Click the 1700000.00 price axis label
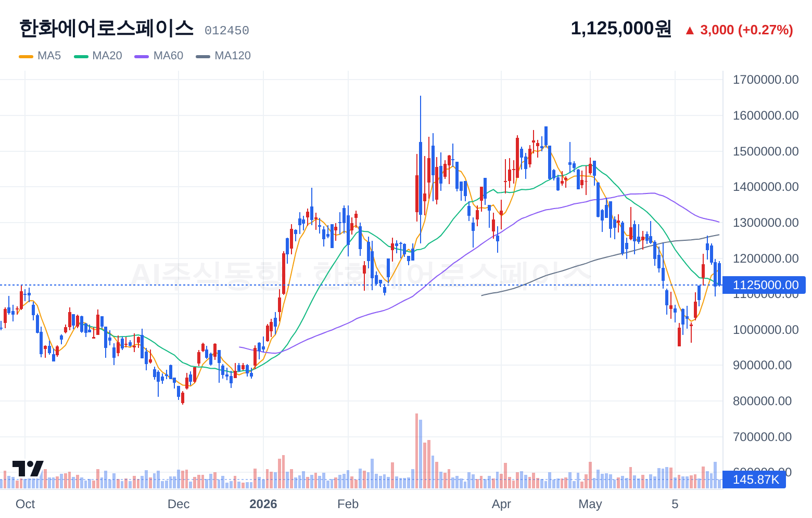This screenshot has height=518, width=812. point(766,80)
